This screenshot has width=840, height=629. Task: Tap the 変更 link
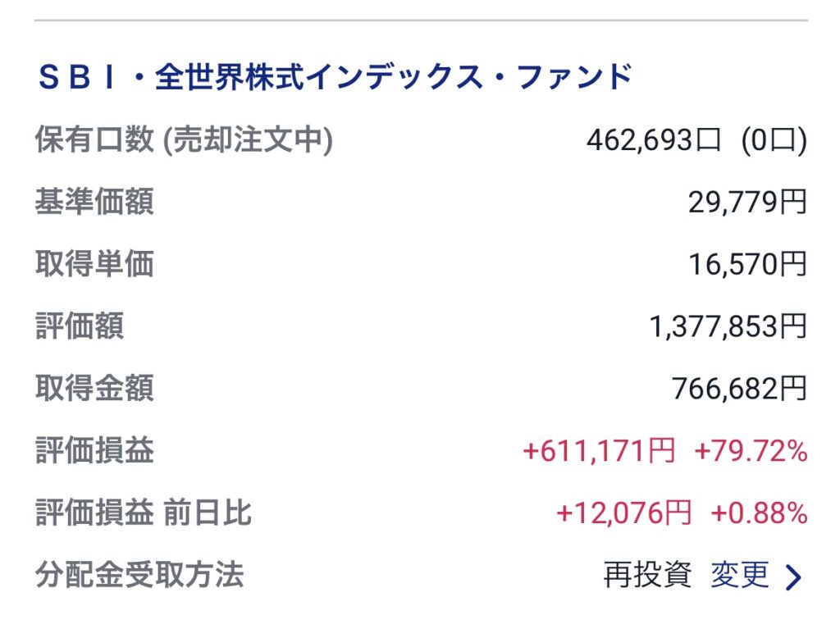pyautogui.click(x=739, y=575)
